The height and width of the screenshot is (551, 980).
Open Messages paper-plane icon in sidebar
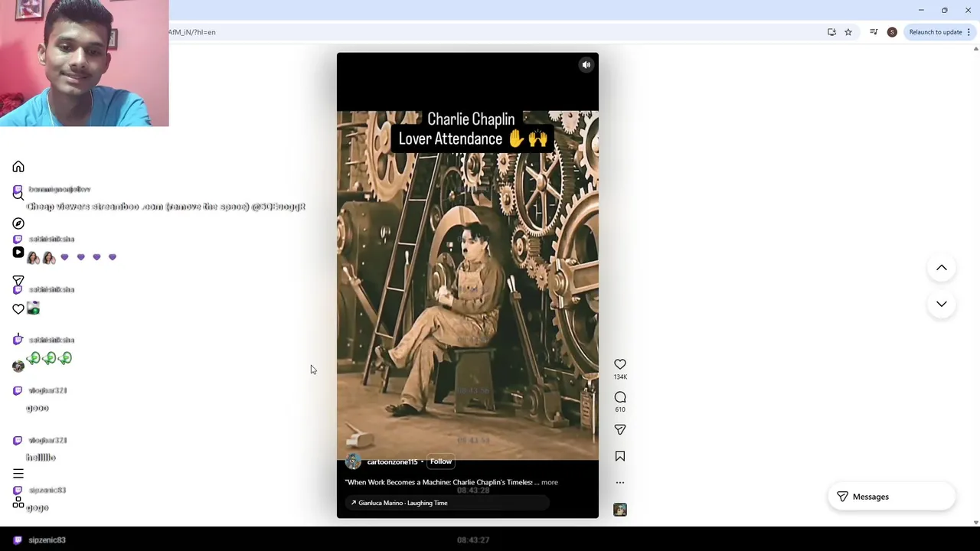point(18,281)
